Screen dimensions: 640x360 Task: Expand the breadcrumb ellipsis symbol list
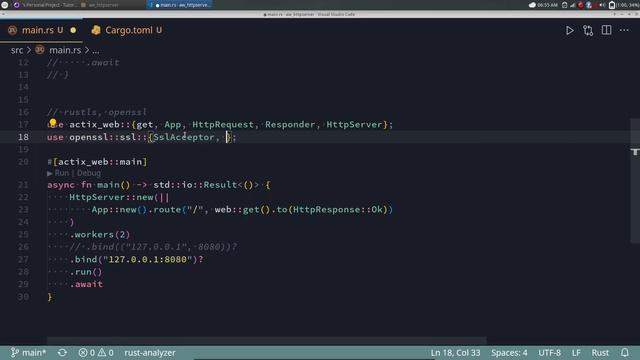pyautogui.click(x=96, y=51)
